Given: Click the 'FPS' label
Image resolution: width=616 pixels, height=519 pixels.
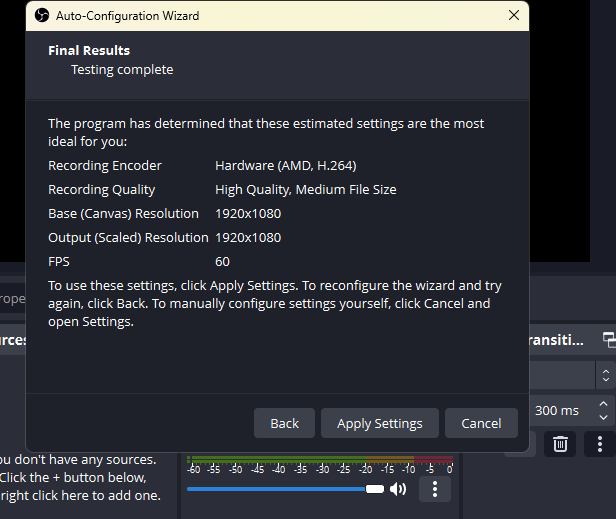Looking at the screenshot, I should tap(59, 262).
